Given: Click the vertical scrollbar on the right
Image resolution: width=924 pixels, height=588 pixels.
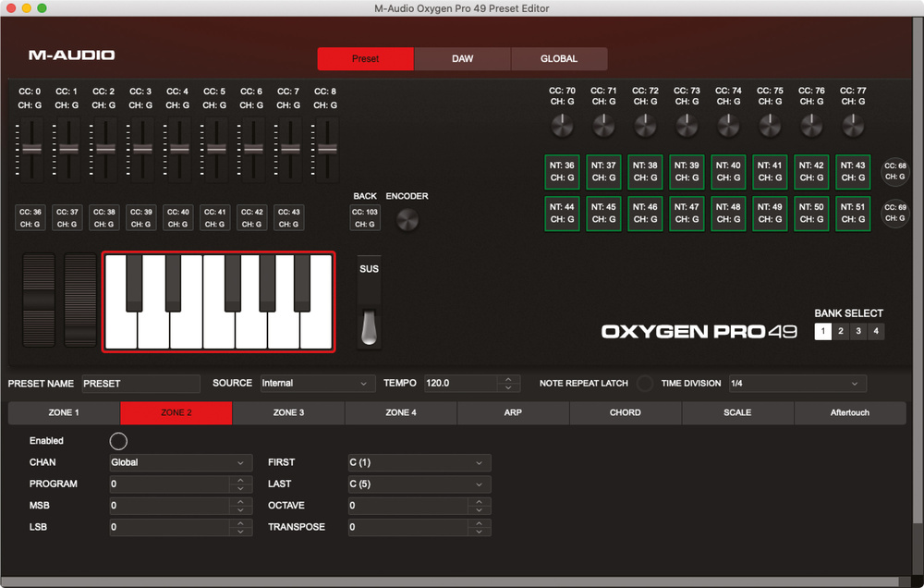Looking at the screenshot, I should (918, 271).
